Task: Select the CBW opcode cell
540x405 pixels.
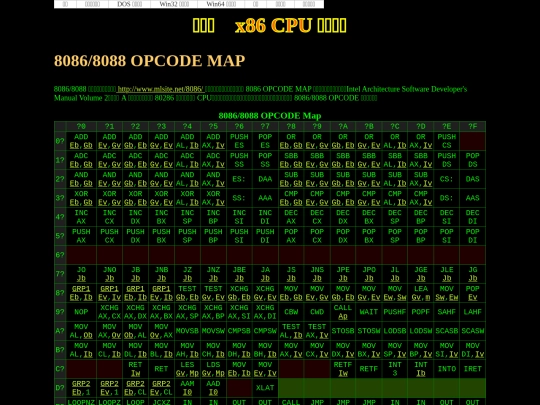Action: 291,312
